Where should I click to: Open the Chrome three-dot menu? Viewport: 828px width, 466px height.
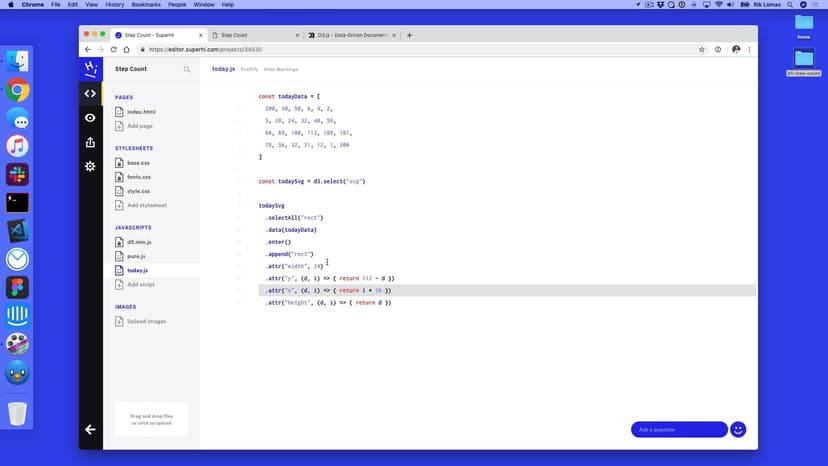pos(750,49)
